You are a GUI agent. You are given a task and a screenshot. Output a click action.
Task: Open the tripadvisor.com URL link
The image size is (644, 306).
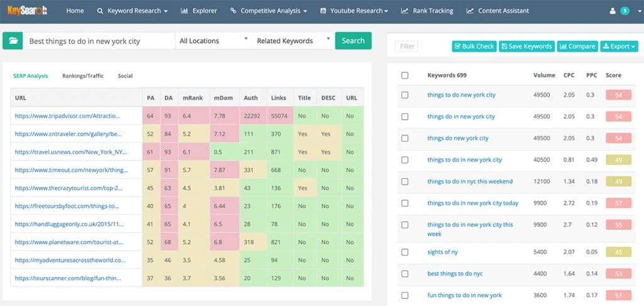67,116
